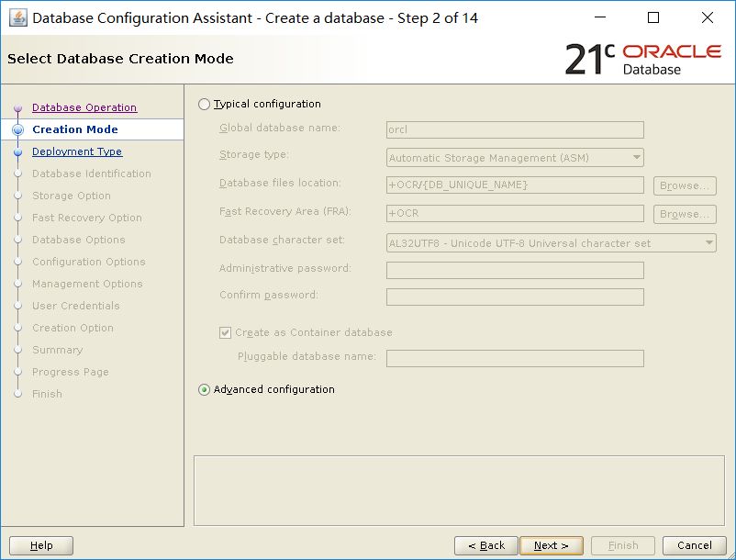Click the Fast Recovery Area field
Image resolution: width=736 pixels, height=560 pixels.
click(x=515, y=214)
